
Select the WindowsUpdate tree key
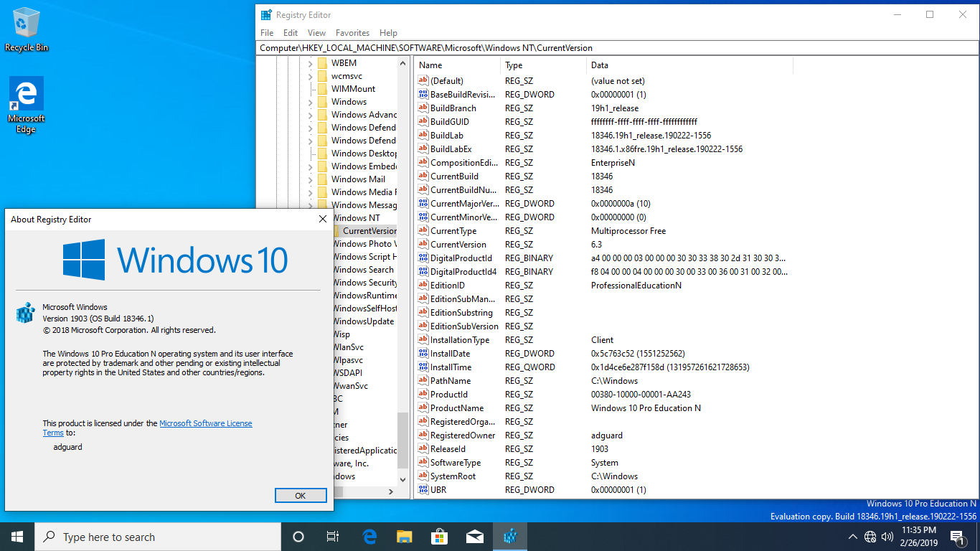[x=363, y=321]
